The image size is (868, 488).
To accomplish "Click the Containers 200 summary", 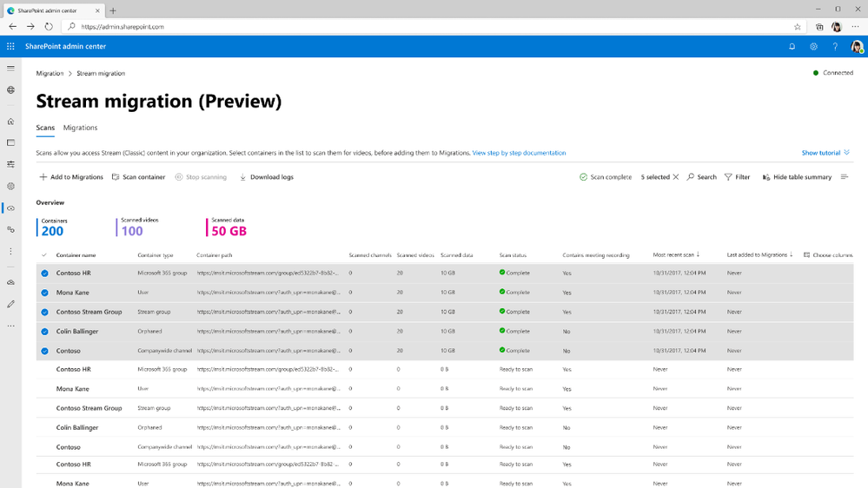I will (53, 228).
